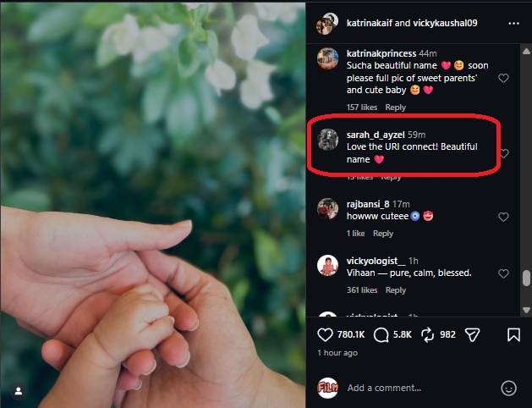Save post with bookmark icon
532x408 pixels.
coord(513,334)
